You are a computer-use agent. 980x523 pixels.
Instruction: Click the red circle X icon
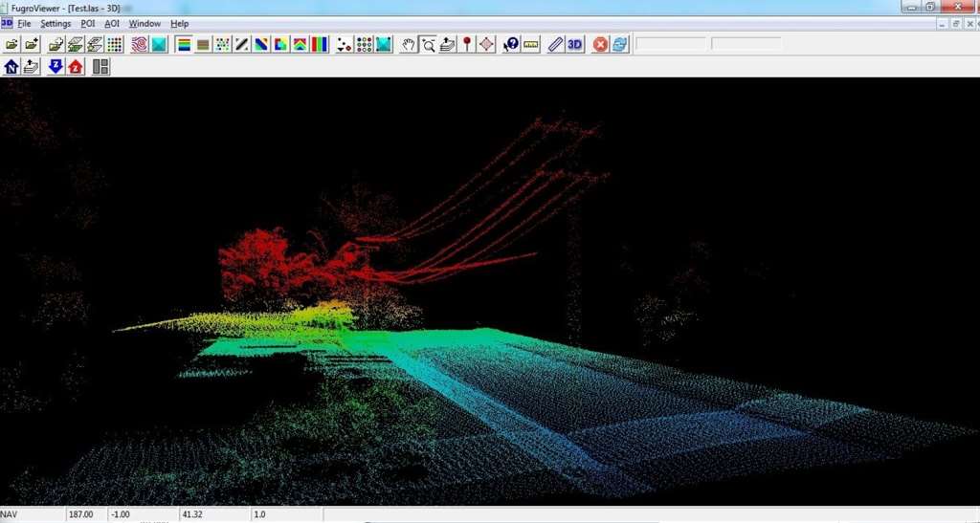click(x=600, y=44)
